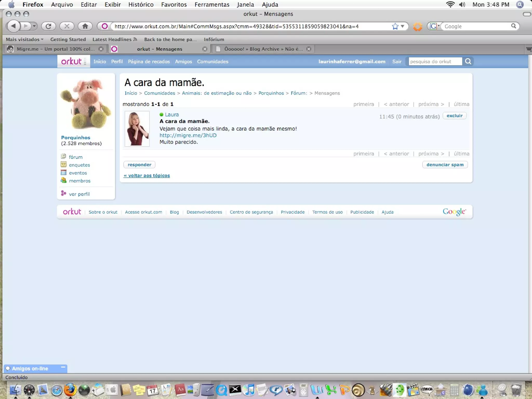Open the migre.me/3hUD link
532x399 pixels.
point(188,135)
